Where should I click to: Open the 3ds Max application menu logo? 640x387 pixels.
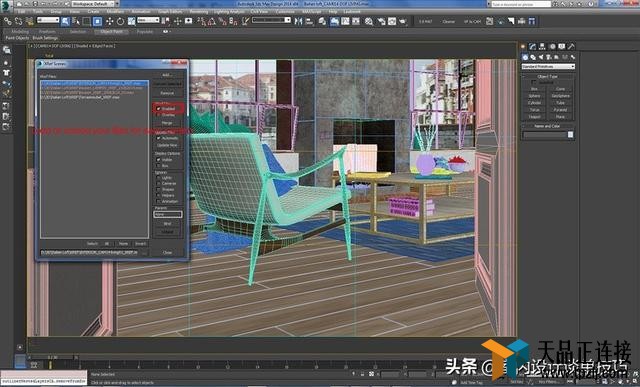pyautogui.click(x=6, y=6)
